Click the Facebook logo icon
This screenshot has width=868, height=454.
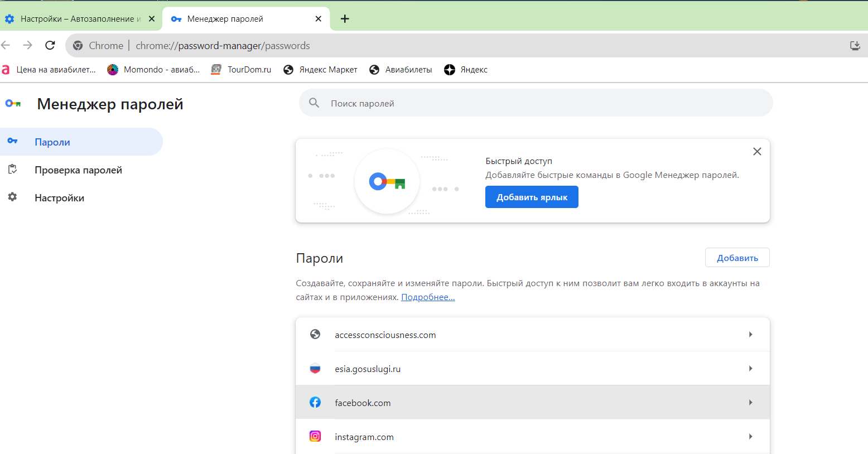pos(315,402)
